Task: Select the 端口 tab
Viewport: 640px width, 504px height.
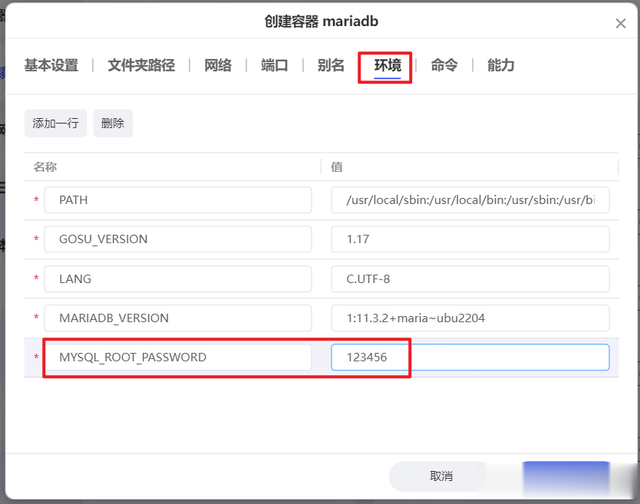Action: [274, 65]
